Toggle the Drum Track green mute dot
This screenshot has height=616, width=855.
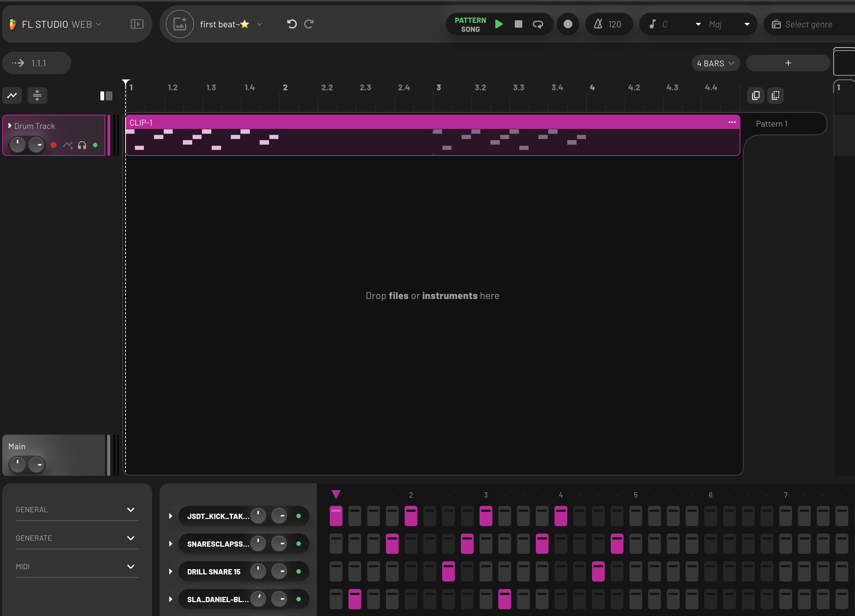[x=95, y=145]
